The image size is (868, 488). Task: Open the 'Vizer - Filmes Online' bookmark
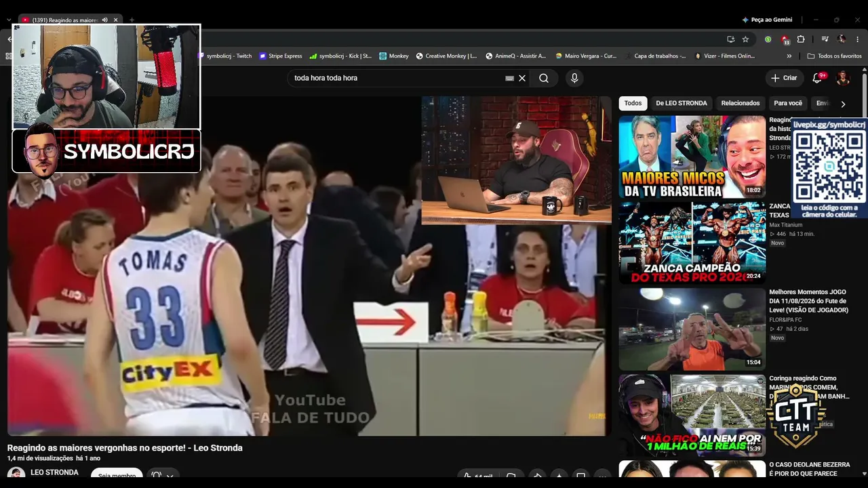(725, 56)
